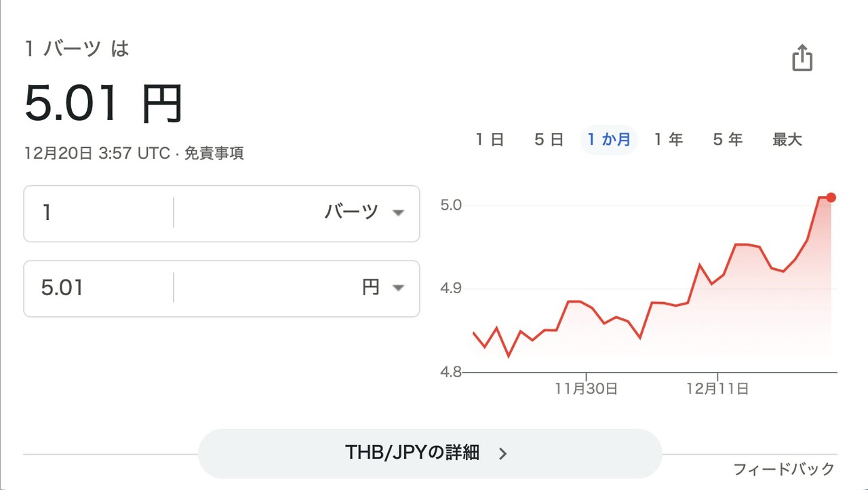Show the 1年 chart range
Viewport: 868px width, 490px height.
668,140
